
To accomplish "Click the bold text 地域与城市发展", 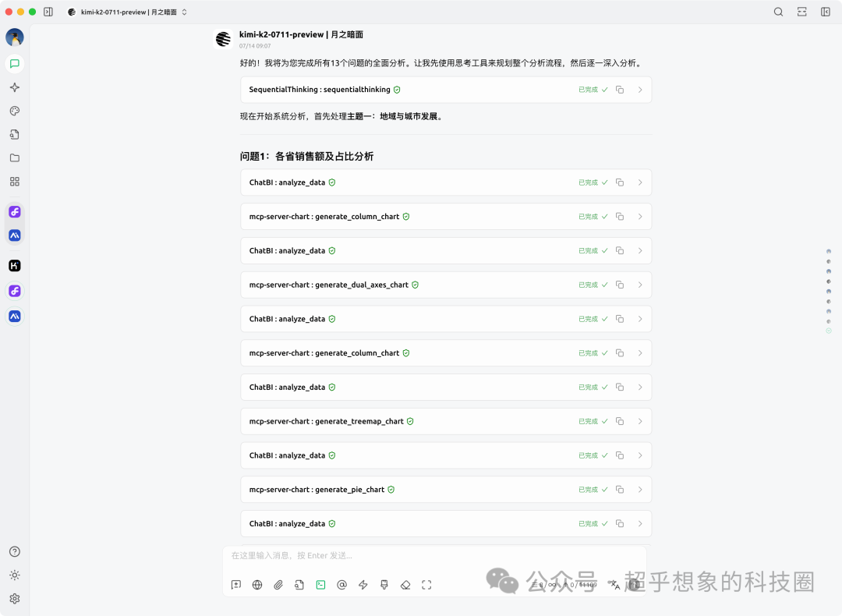I will click(x=409, y=116).
